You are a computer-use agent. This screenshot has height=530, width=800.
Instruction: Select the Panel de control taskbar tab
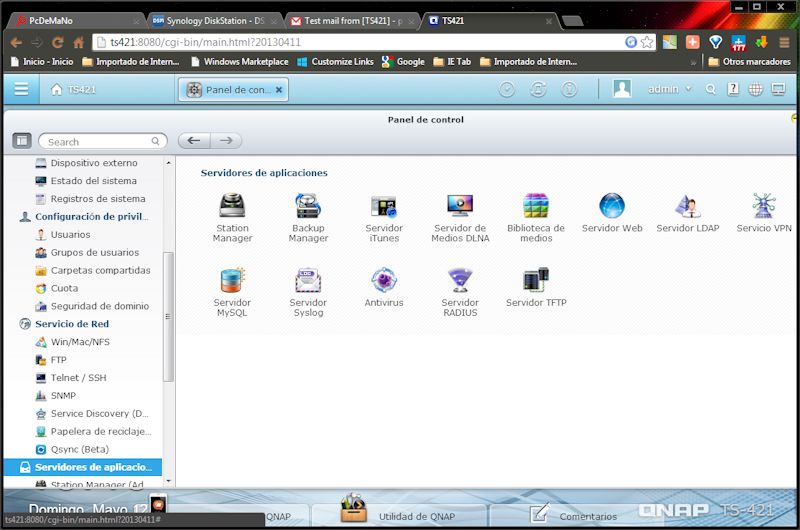click(233, 90)
